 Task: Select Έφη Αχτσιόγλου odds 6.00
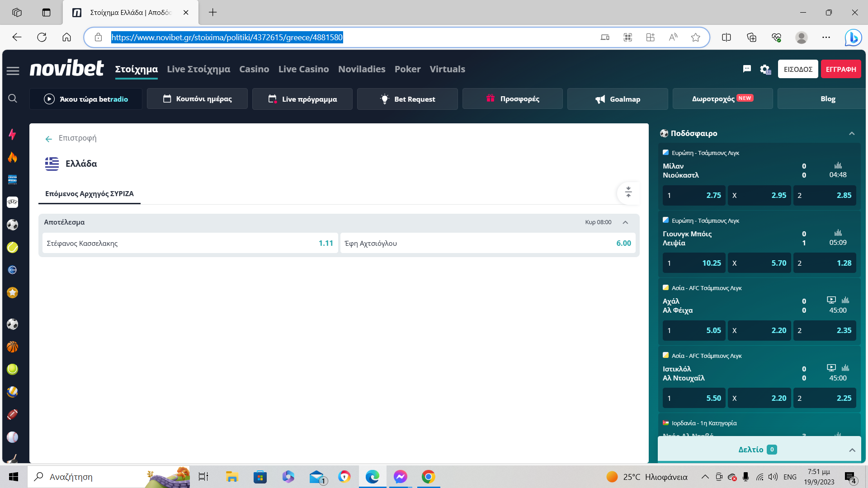pyautogui.click(x=487, y=243)
